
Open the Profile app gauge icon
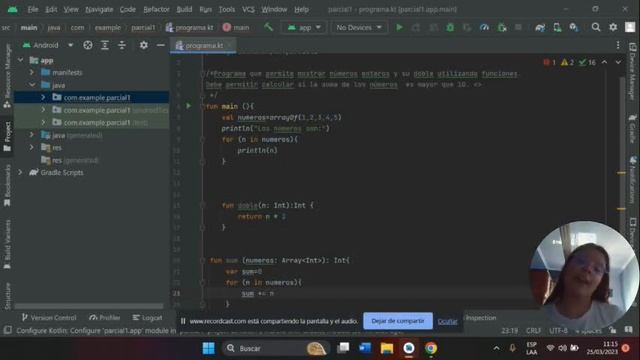pos(484,27)
